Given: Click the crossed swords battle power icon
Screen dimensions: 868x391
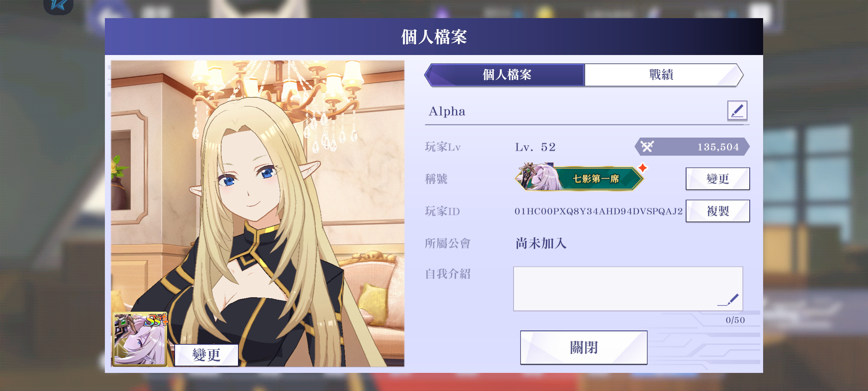Looking at the screenshot, I should 647,147.
